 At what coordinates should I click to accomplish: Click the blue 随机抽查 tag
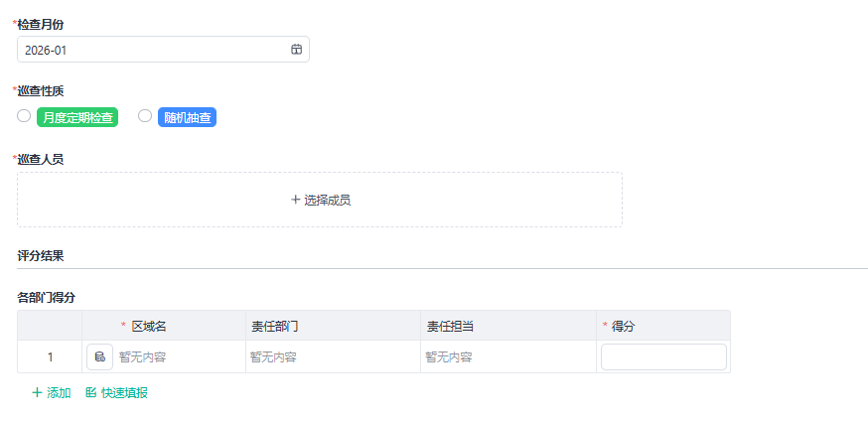pos(187,117)
